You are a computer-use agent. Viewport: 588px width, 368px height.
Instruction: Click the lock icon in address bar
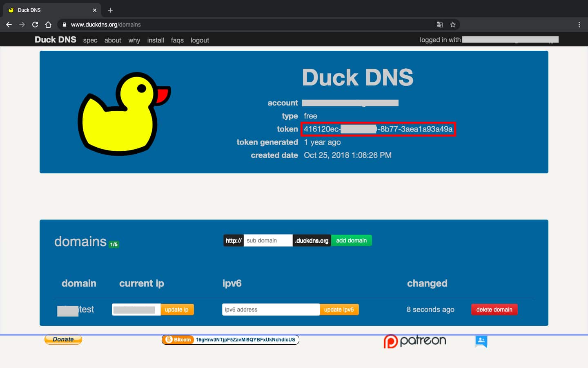coord(64,25)
